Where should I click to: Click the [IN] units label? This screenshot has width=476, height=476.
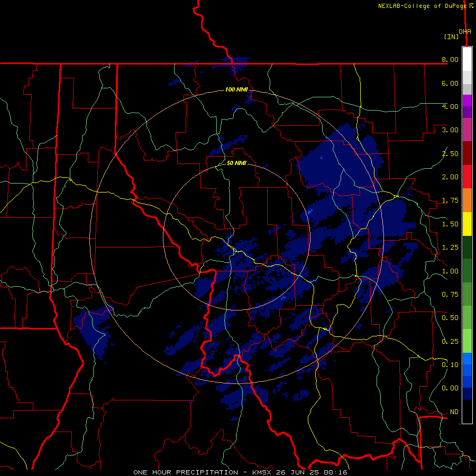coord(451,36)
